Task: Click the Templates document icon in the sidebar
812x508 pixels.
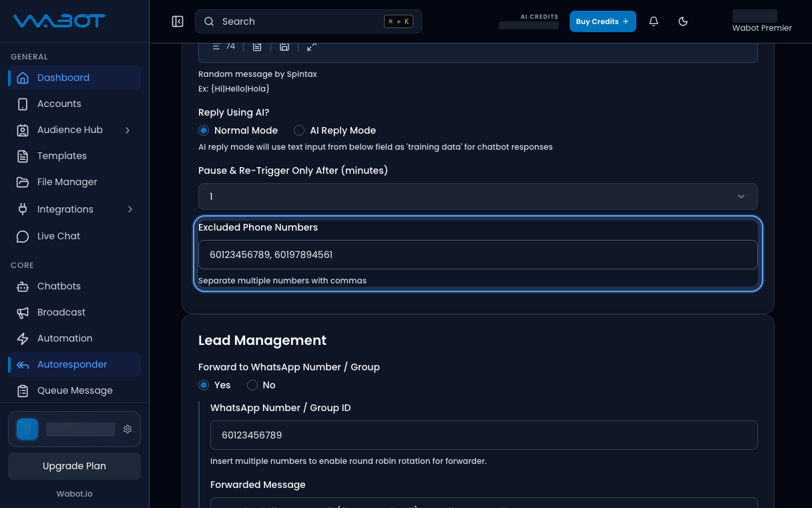Action: point(23,156)
